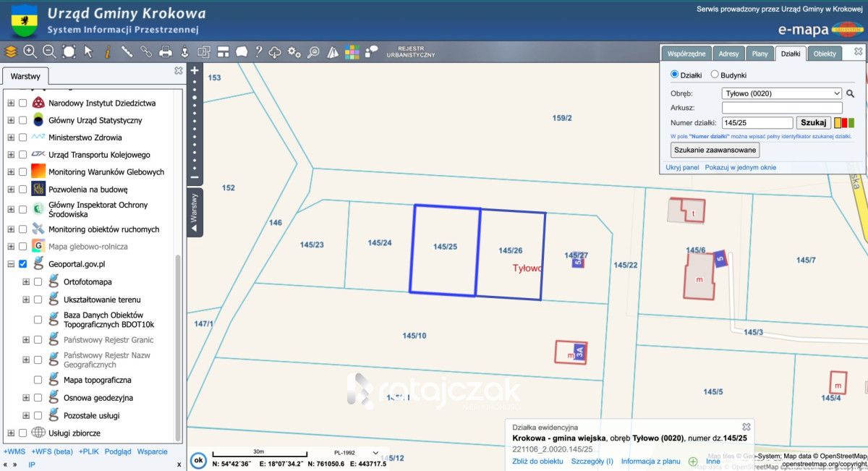The width and height of the screenshot is (868, 471).
Task: Collapse the Geoportal.gov.pl tree node
Action: [11, 264]
